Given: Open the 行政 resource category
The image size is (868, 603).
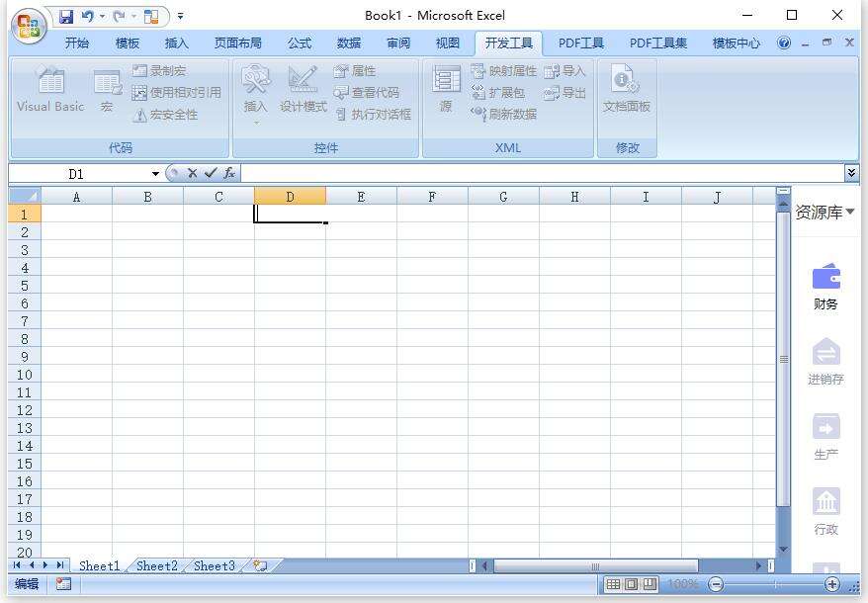Looking at the screenshot, I should [x=825, y=512].
